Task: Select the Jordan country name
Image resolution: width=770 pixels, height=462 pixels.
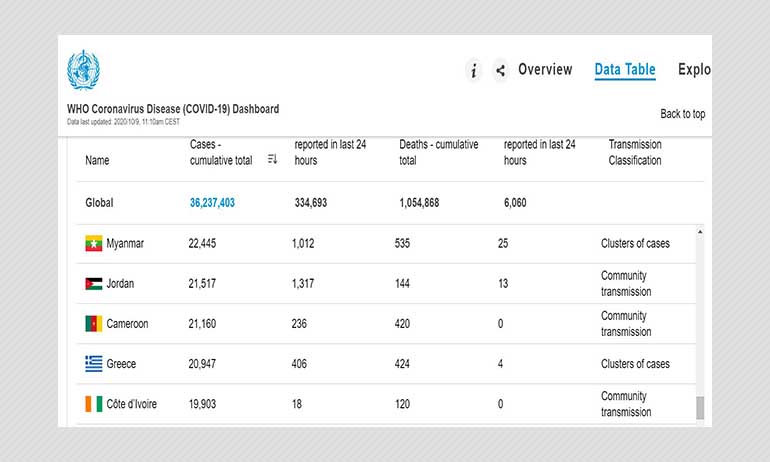Action: 120,284
